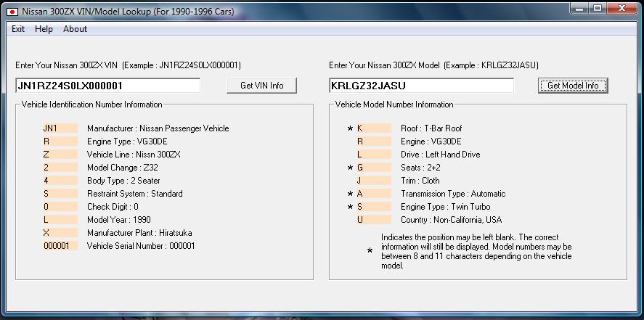Viewport: 644px width, 320px height.
Task: Click 'Vehicle Identification Number Information' group heading
Action: (92, 104)
